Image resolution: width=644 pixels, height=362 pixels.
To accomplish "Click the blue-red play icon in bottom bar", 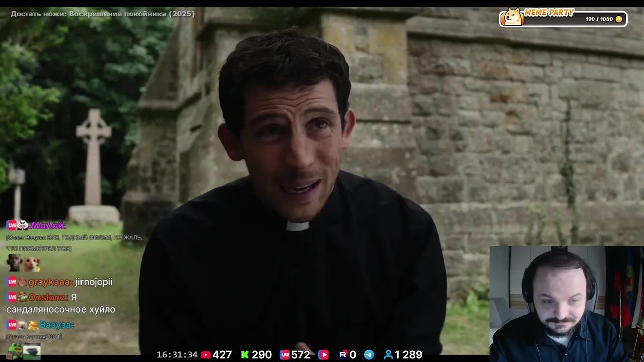I will 324,355.
